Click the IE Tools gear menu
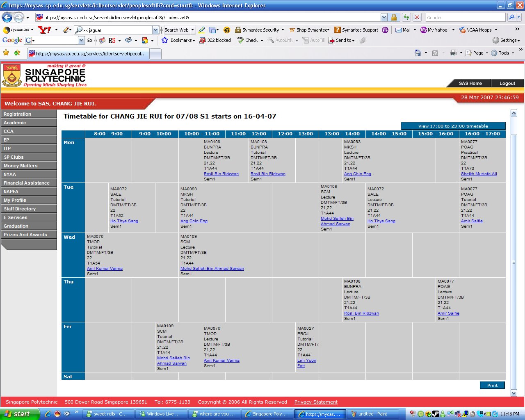The height and width of the screenshot is (420, 525). (x=502, y=53)
